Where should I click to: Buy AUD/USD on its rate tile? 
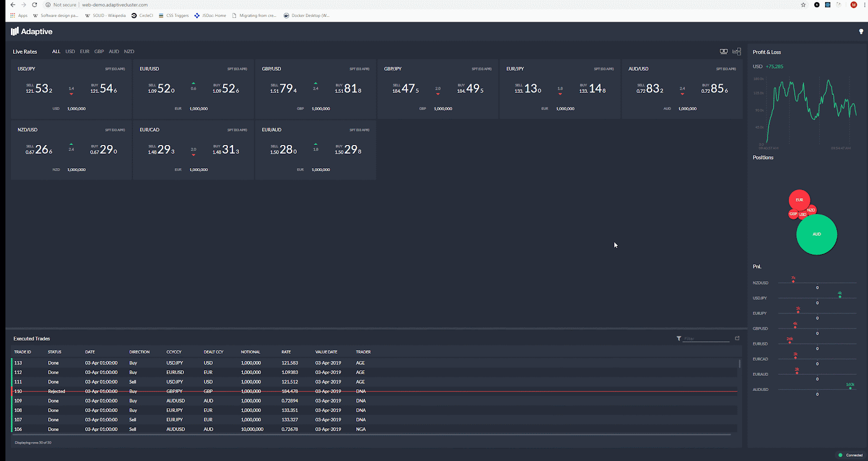[714, 89]
